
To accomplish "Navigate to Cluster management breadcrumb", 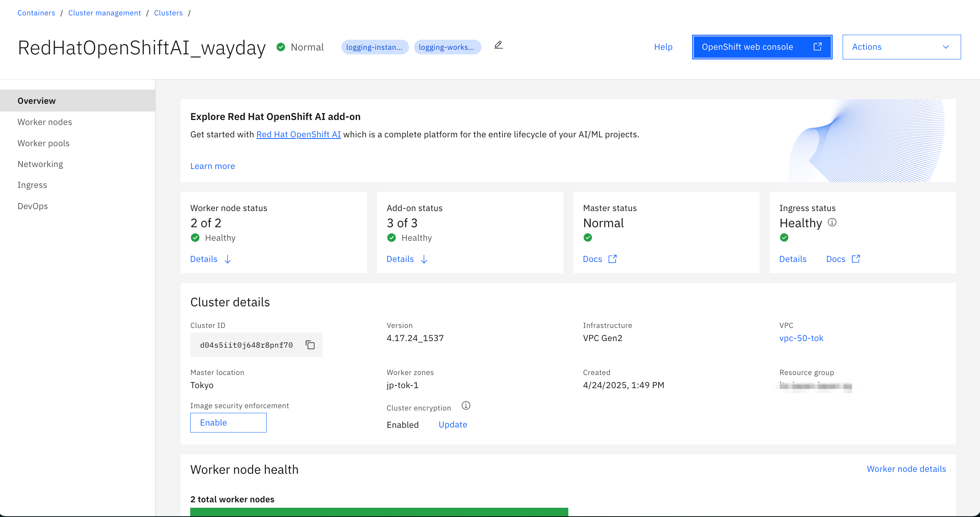I will coord(105,13).
